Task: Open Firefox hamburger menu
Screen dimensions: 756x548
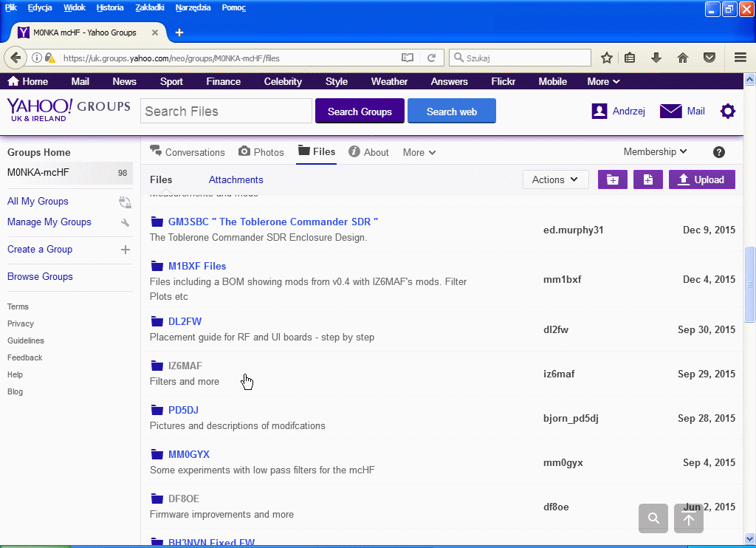Action: [740, 58]
